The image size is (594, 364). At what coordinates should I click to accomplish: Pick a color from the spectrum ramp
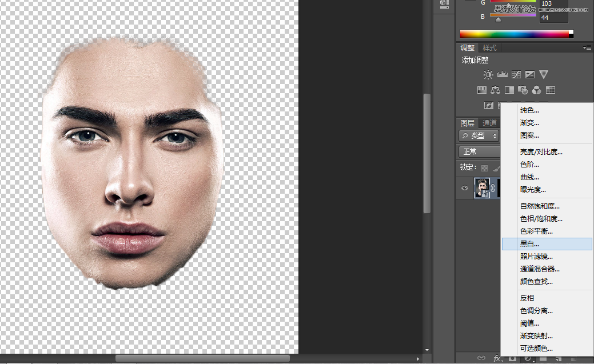pyautogui.click(x=516, y=34)
